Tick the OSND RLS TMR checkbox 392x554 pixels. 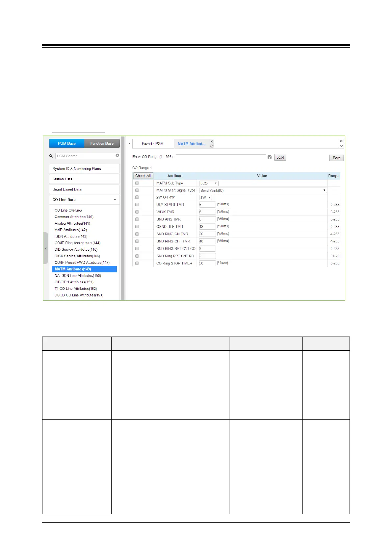137,227
